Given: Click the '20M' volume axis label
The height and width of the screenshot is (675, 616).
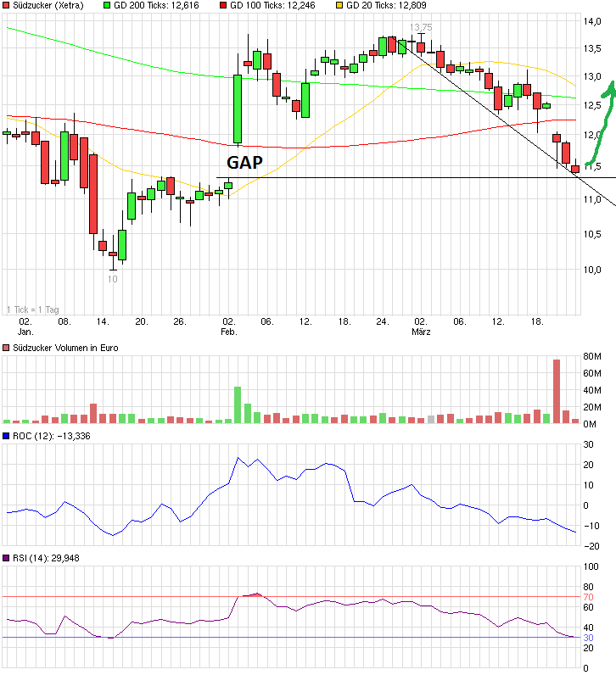Looking at the screenshot, I should click(592, 407).
